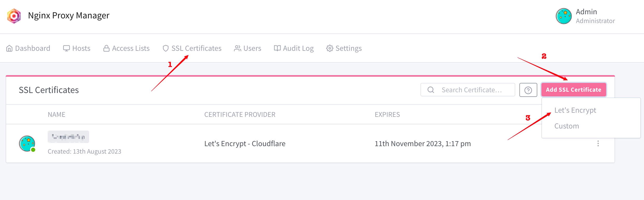Viewport: 644px width, 200px height.
Task: Click the Settings gear icon
Action: [330, 48]
